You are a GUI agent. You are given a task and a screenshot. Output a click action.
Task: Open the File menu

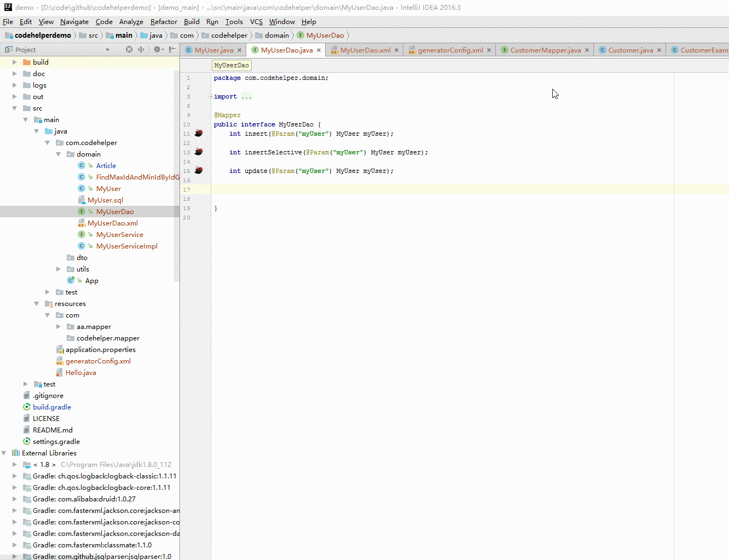(x=8, y=22)
